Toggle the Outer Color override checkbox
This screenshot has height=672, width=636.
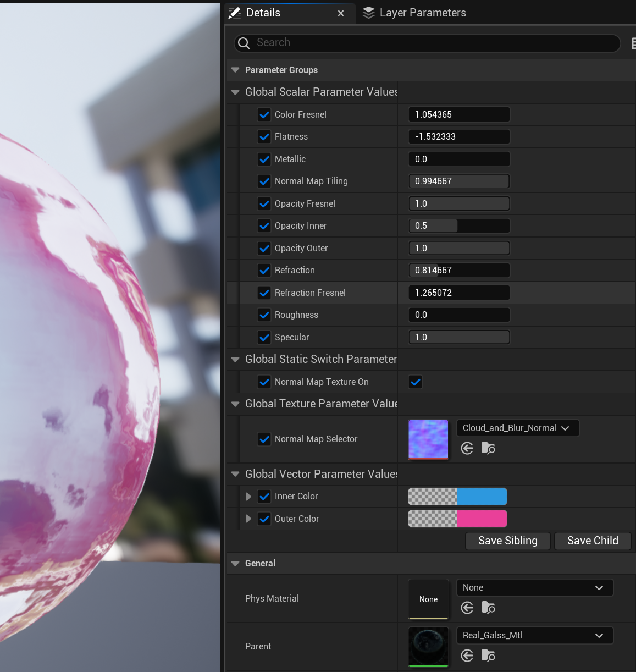(x=264, y=519)
